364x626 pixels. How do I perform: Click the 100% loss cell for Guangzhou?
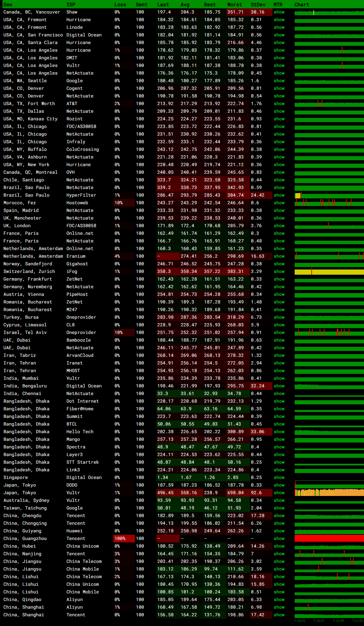(120, 539)
